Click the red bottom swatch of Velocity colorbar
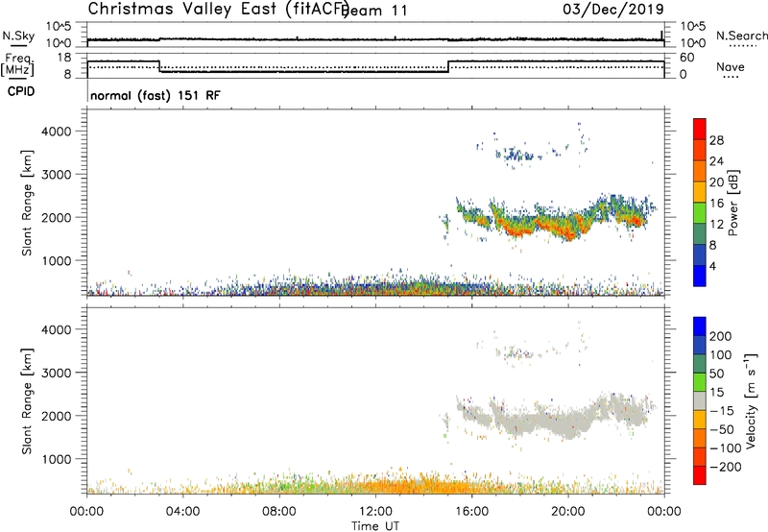Viewport: 768px width, 532px height. pos(700,475)
